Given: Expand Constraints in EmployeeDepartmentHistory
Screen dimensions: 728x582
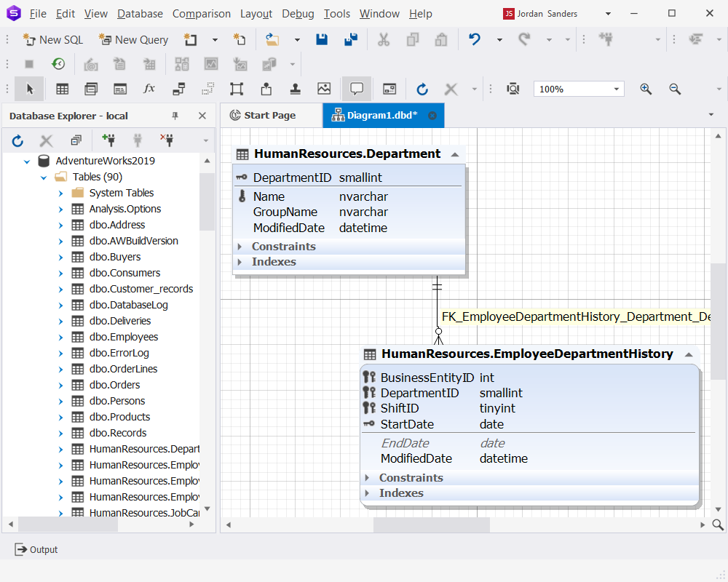Looking at the screenshot, I should [367, 477].
